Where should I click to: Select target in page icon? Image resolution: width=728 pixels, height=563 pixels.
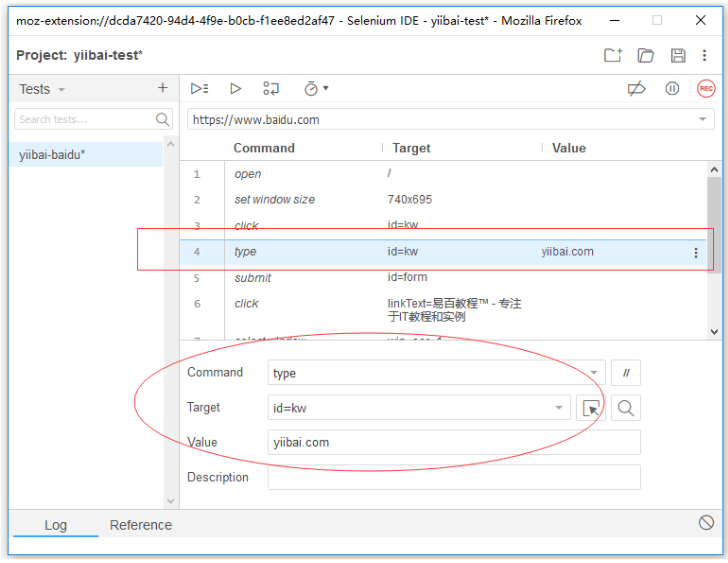click(591, 408)
